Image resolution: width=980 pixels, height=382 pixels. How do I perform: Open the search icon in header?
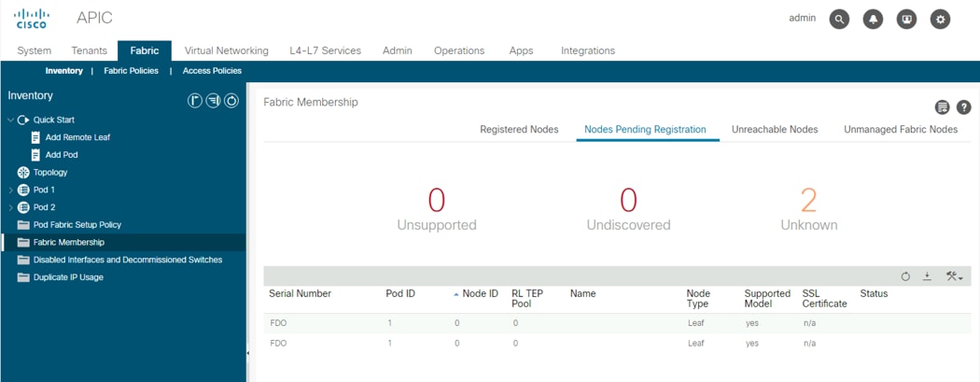(839, 20)
